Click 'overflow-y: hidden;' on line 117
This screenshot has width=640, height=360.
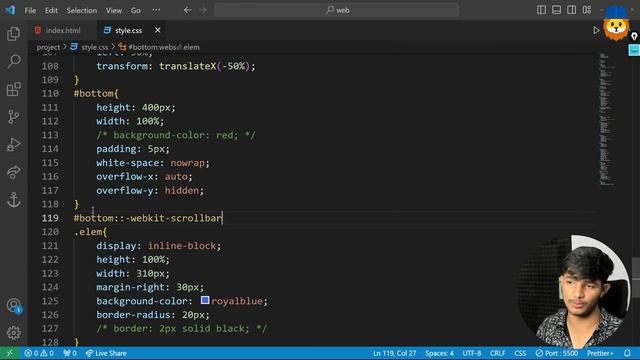[x=150, y=190]
